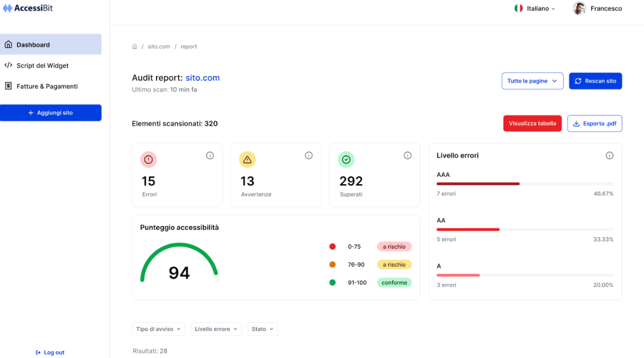Screen dimensions: 644x358
Task: Open info icon on Errori card
Action: [x=210, y=155]
